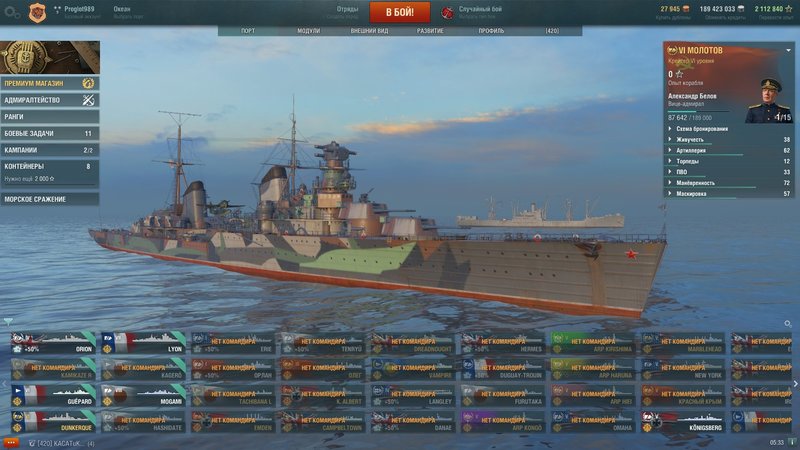Open the Премиум магазин button

point(50,83)
